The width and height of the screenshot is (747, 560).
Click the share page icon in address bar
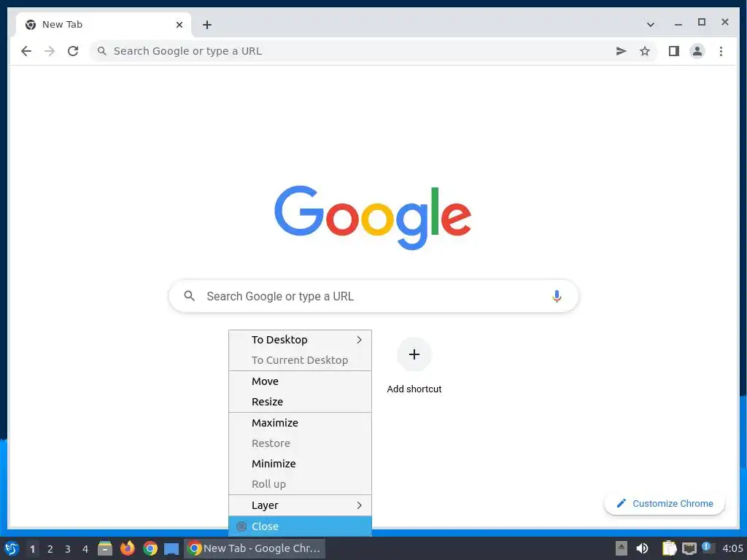pos(621,51)
